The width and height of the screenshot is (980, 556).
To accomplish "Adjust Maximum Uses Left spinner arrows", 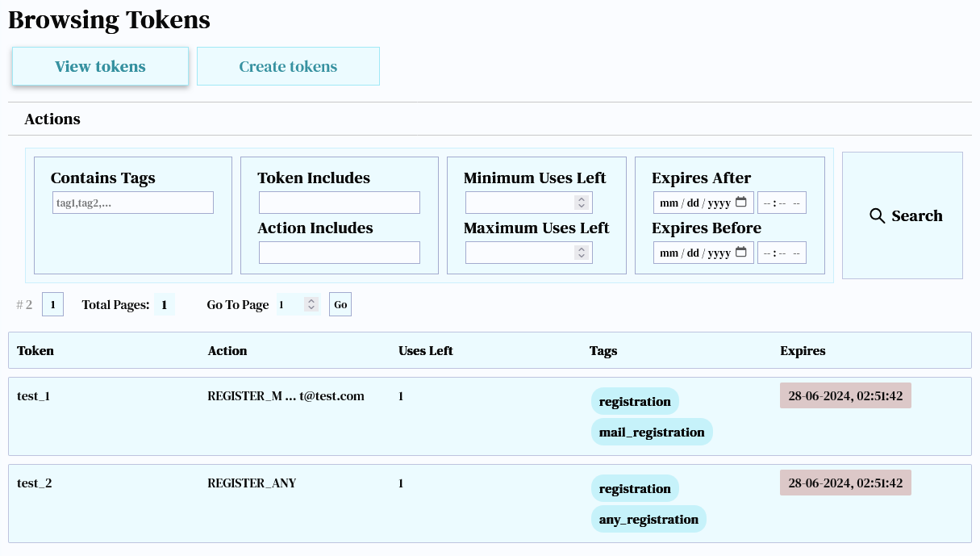I will point(582,253).
